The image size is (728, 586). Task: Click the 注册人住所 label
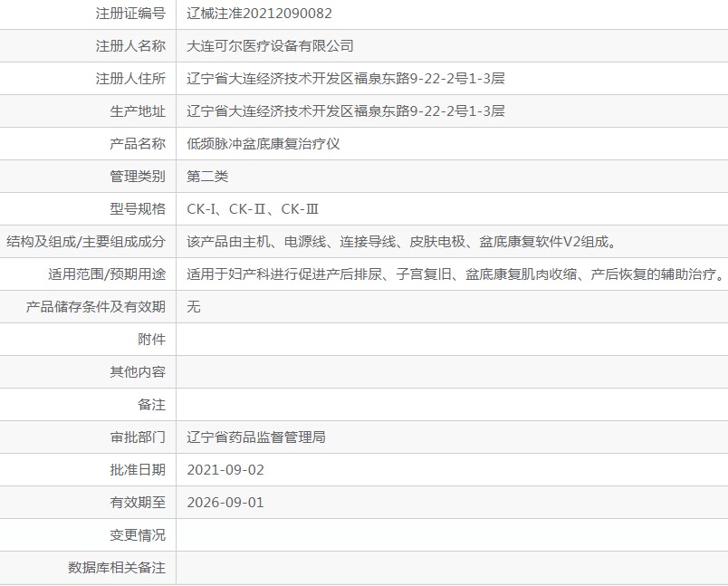click(130, 79)
